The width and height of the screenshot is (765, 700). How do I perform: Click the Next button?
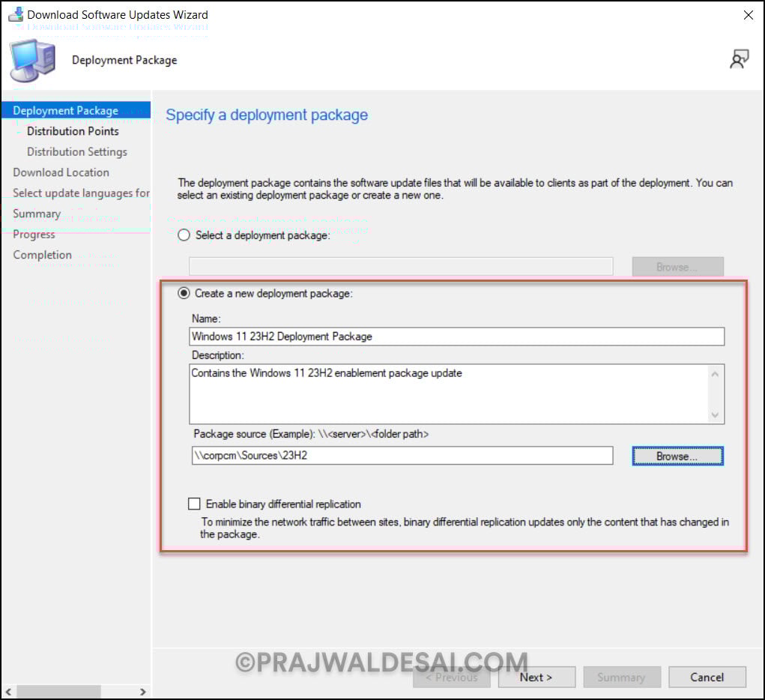point(536,677)
